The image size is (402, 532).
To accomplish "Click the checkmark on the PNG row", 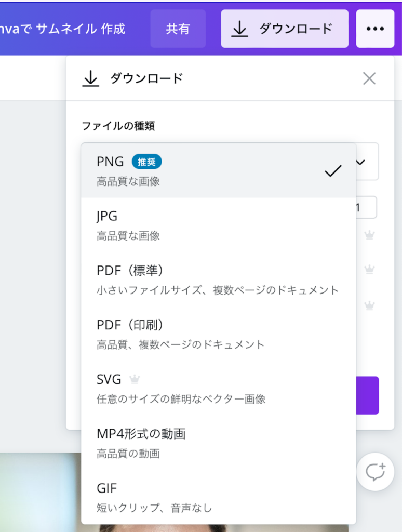I will (333, 171).
